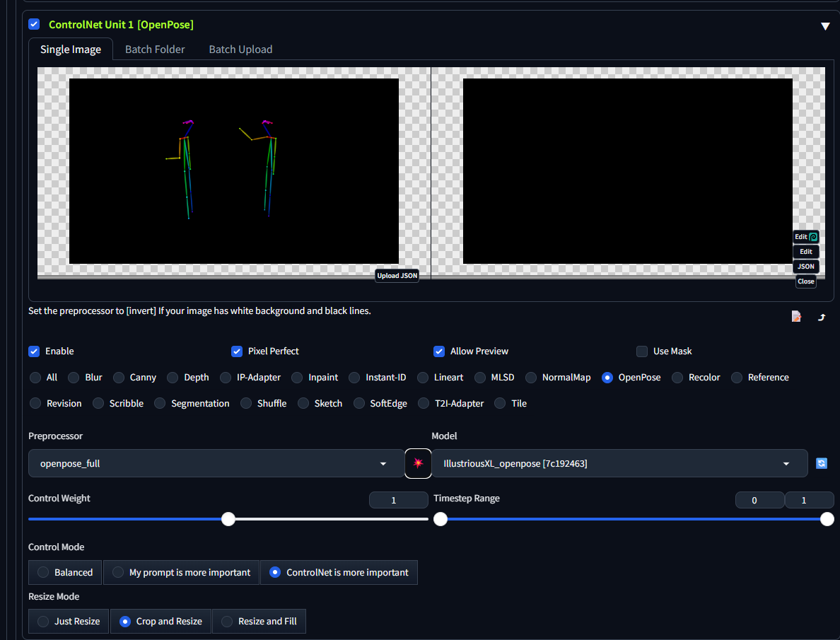Choose the T2I-Adapter control type

[x=451, y=404]
